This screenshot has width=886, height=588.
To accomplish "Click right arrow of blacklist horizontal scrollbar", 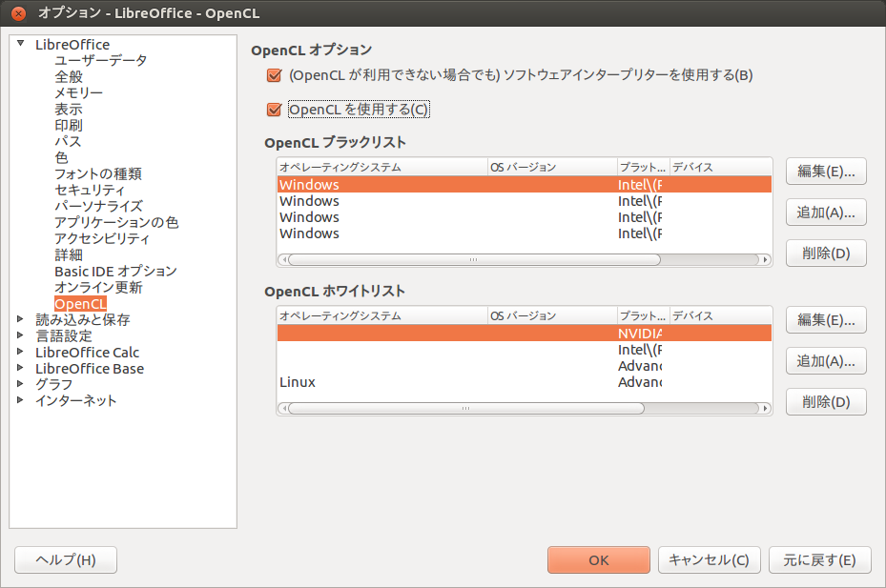I will point(766,260).
